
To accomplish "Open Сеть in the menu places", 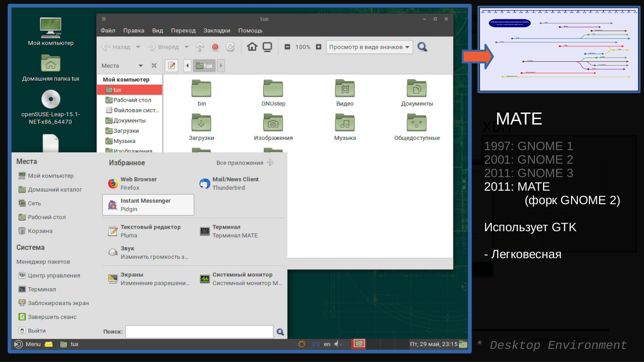I will pos(29,203).
